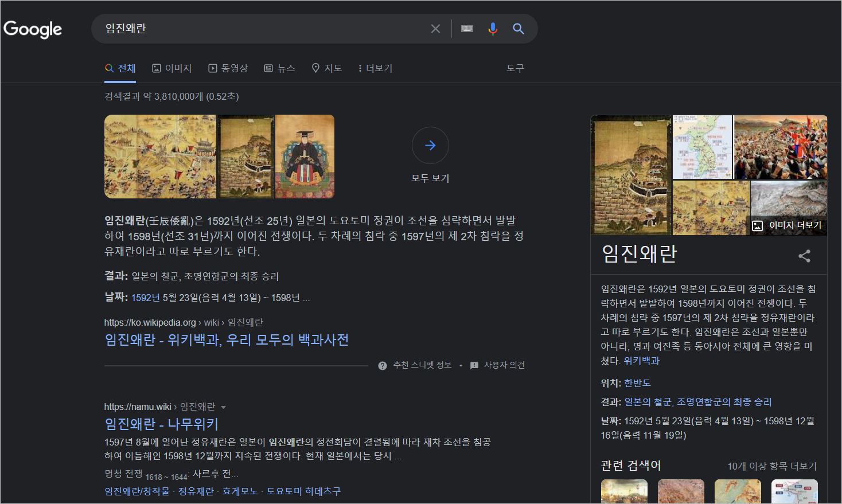
Task: Click the 추천 스니펫 정보 text
Action: click(422, 365)
